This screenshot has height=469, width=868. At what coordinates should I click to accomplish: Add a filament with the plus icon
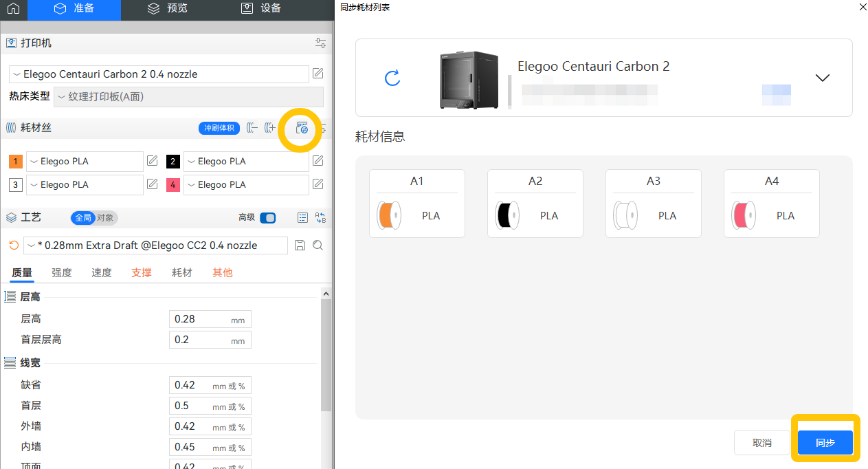[270, 128]
